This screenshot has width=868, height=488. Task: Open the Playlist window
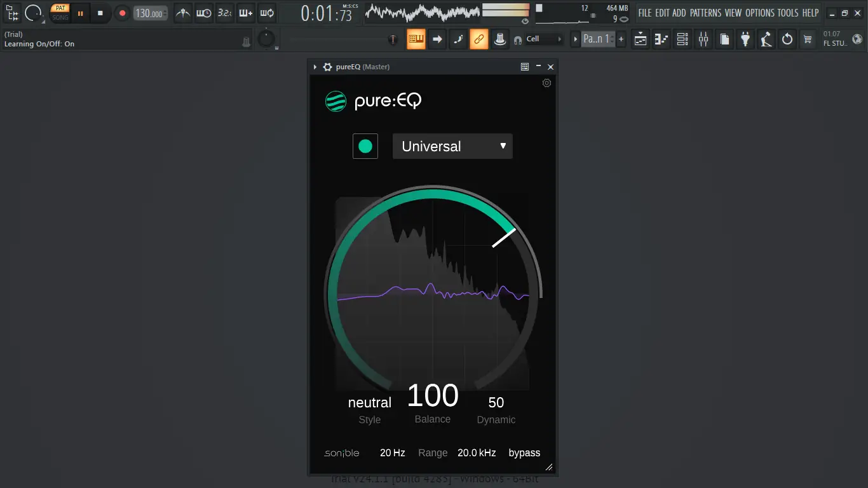pyautogui.click(x=641, y=39)
